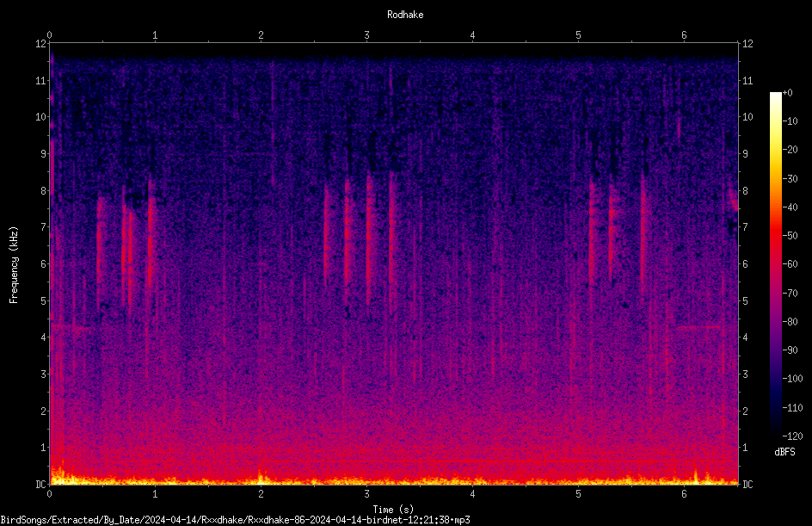Select the +0 mark on color scale
Screen dimensions: 812x526
click(787, 93)
